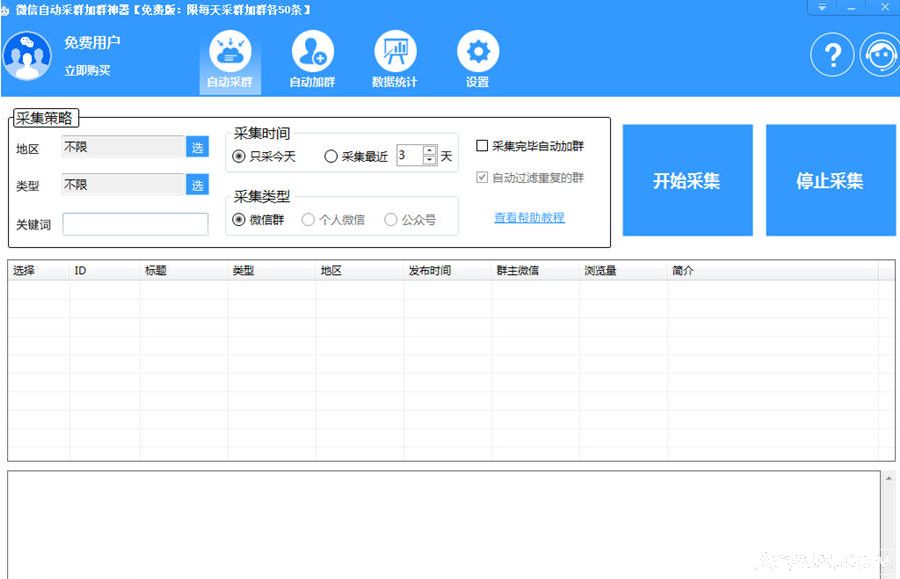Open 数据统计 statistics view
The width and height of the screenshot is (900, 579).
tap(395, 61)
